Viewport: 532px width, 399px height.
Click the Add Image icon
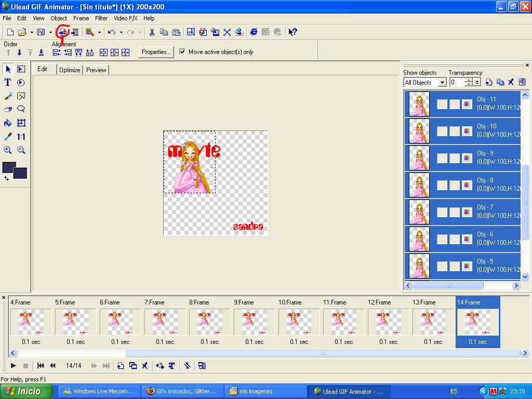pos(63,32)
